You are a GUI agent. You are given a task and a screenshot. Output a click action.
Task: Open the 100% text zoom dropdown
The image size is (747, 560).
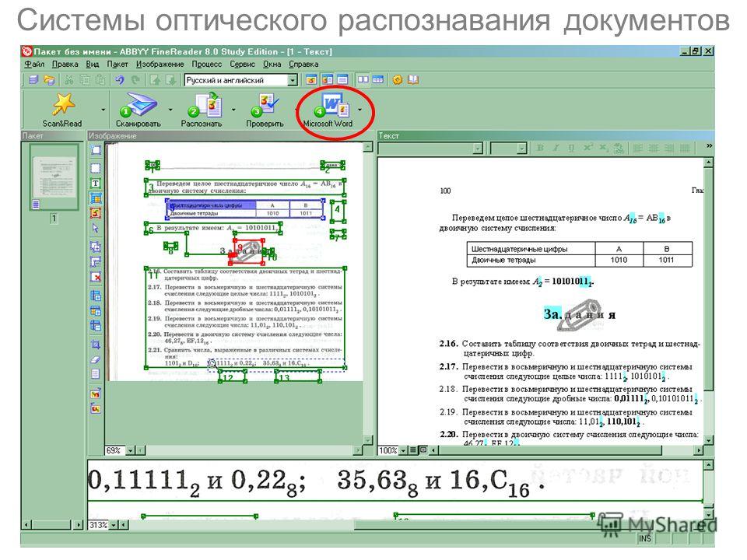(x=404, y=450)
